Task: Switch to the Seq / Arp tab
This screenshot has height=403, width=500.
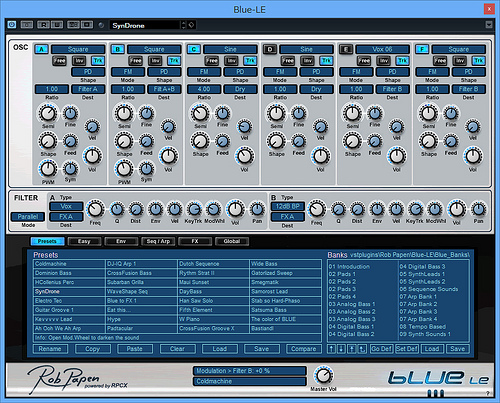Action: click(158, 241)
